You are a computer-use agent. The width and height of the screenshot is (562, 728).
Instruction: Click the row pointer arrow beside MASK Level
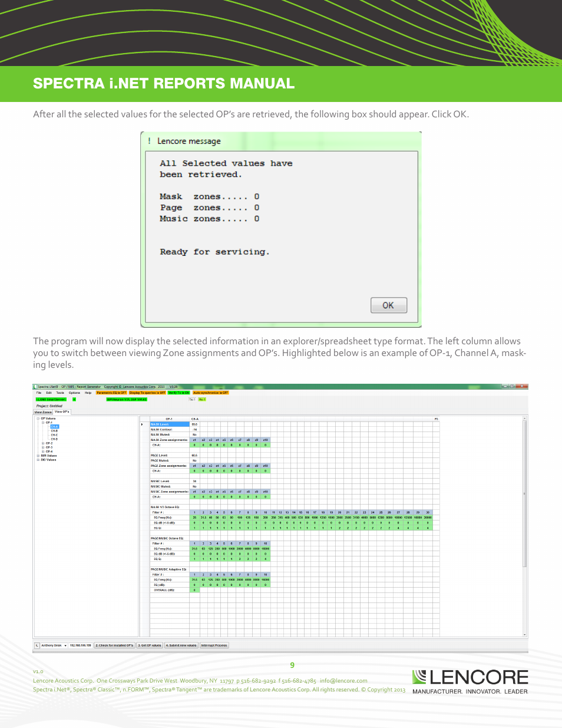tap(142, 424)
